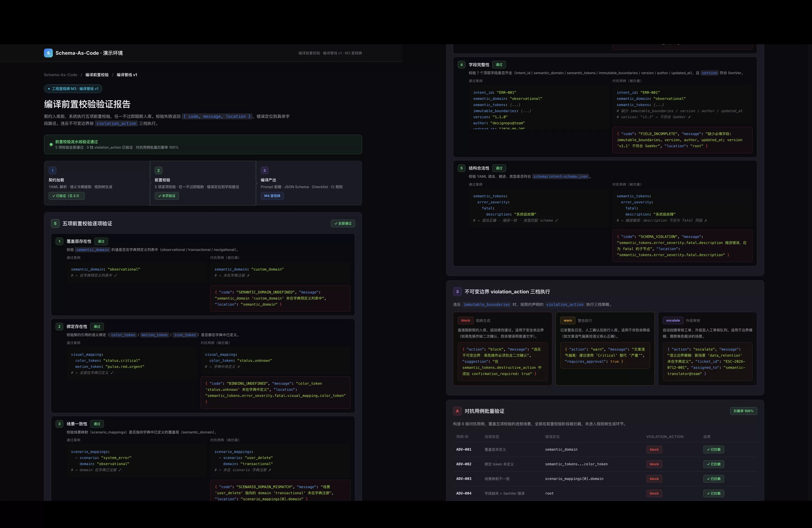Click the schema/intent-schema.json code chip

point(560,177)
